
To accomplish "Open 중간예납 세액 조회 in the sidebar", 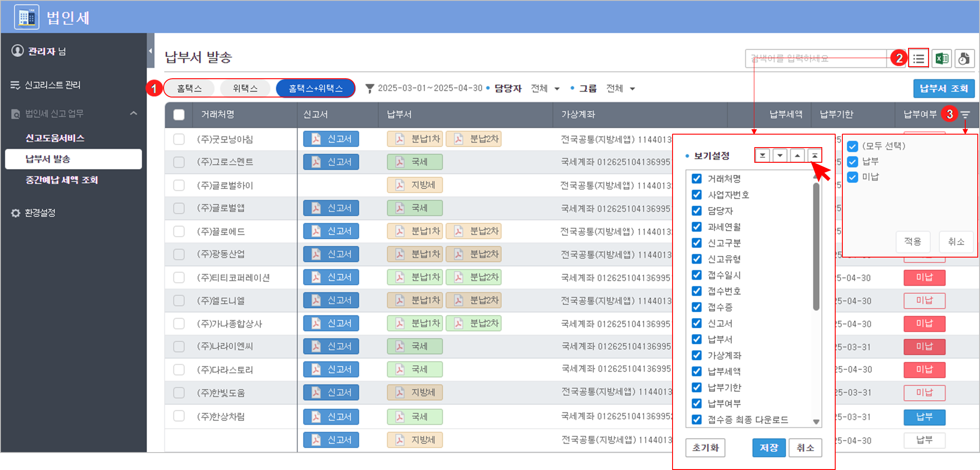I will coord(62,180).
